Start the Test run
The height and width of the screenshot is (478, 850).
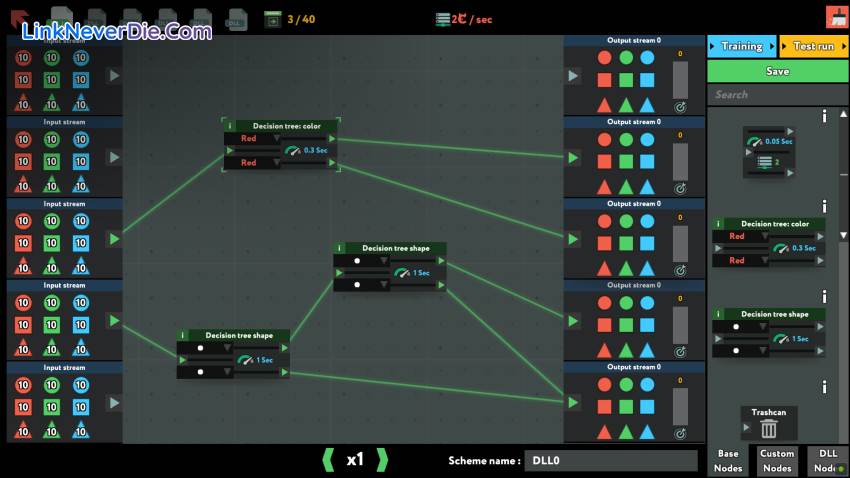click(813, 46)
